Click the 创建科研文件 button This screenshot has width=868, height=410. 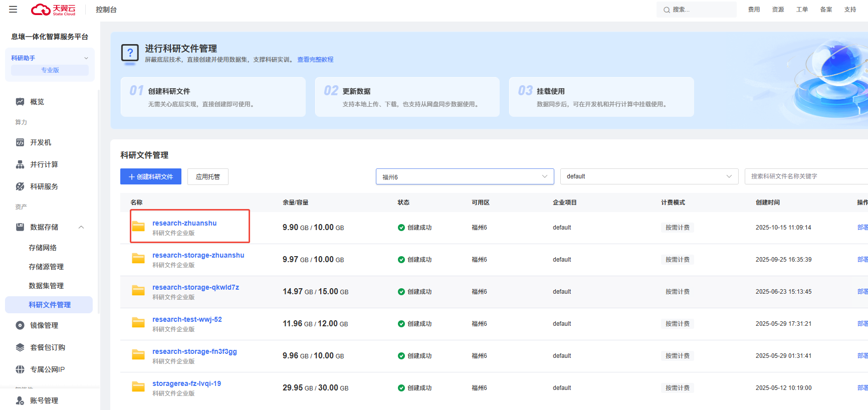coord(151,176)
